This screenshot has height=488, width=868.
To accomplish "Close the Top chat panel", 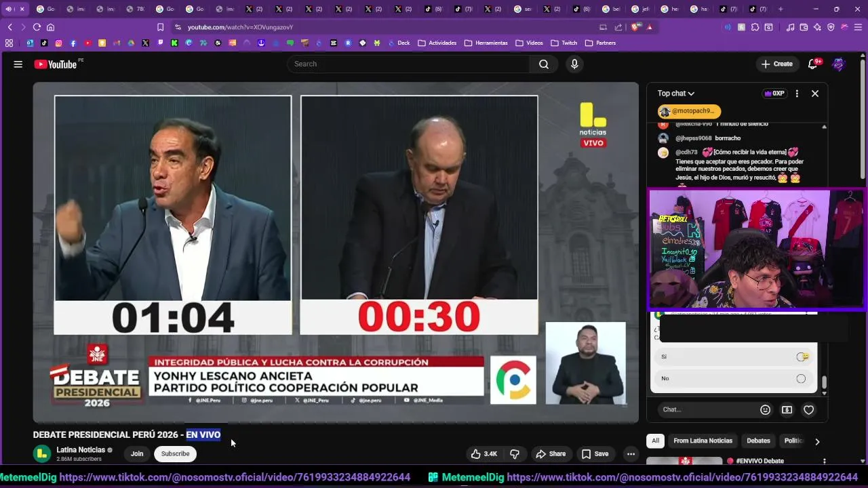I will pos(815,94).
